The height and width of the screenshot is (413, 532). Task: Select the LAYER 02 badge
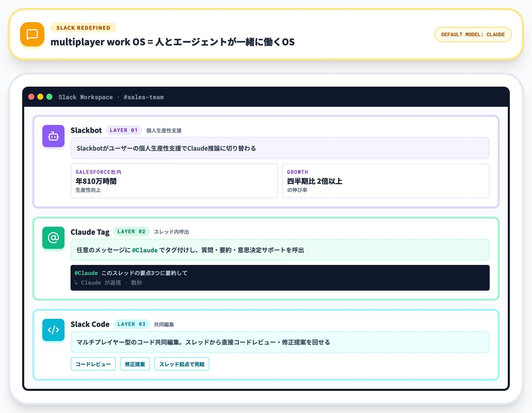click(x=131, y=231)
